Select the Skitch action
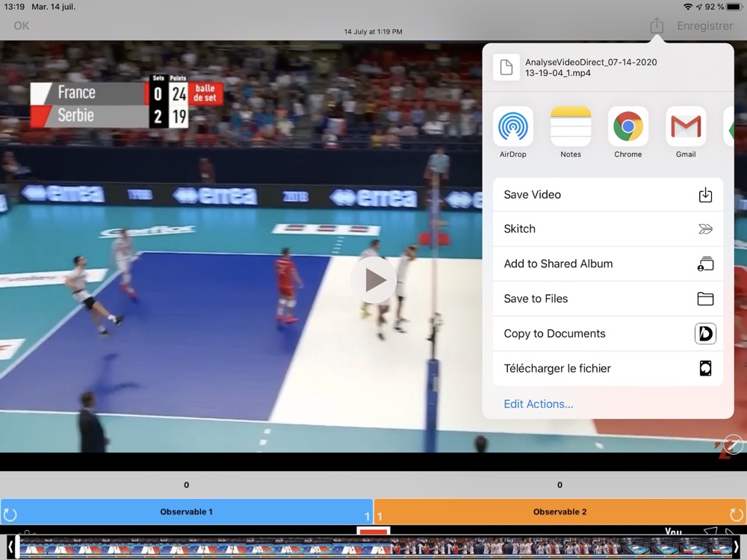This screenshot has width=747, height=560. [608, 229]
